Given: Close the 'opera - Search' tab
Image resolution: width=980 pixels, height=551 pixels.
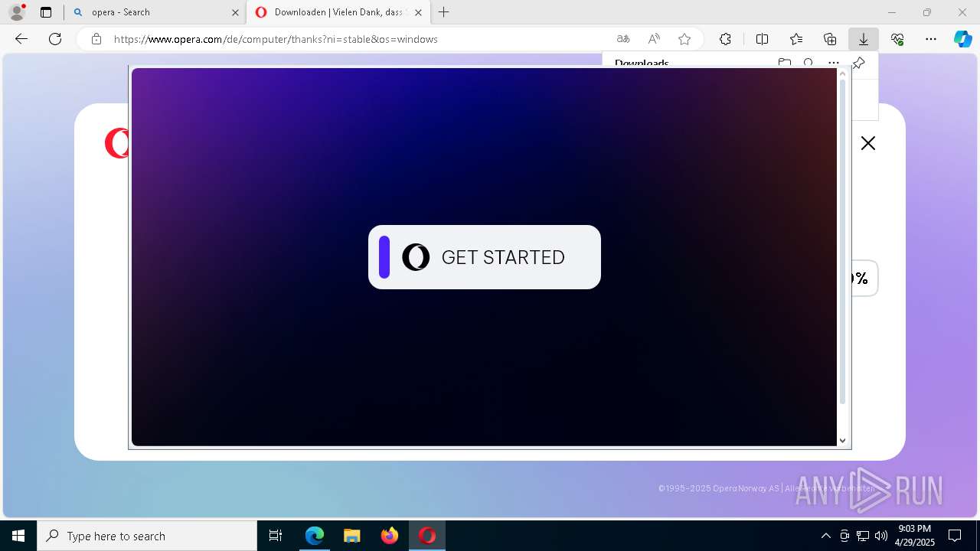Looking at the screenshot, I should pos(235,12).
